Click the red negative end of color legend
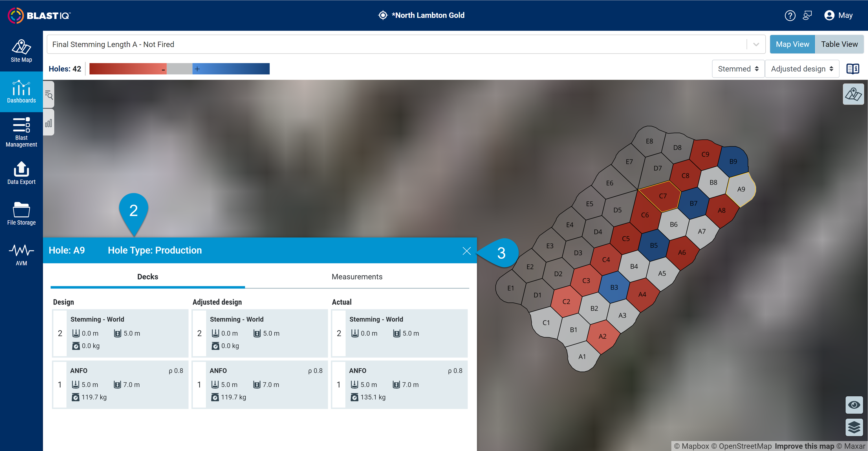This screenshot has height=451, width=868. coord(128,69)
